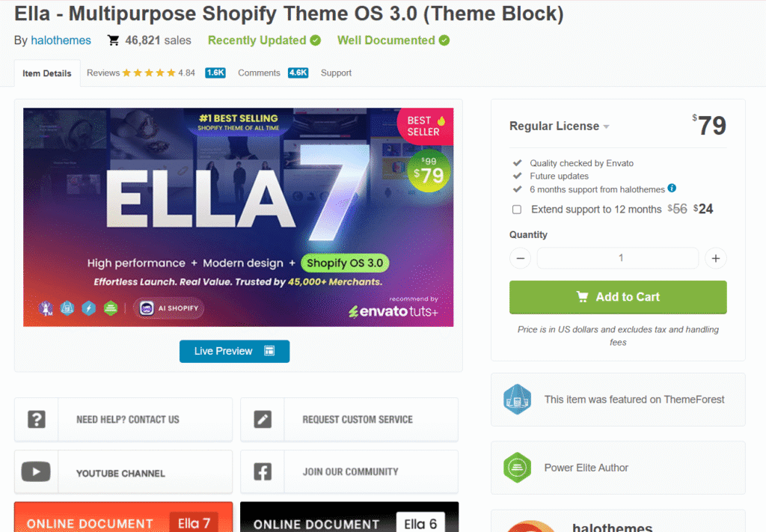Open the Live Preview
The image size is (766, 532).
tap(234, 350)
